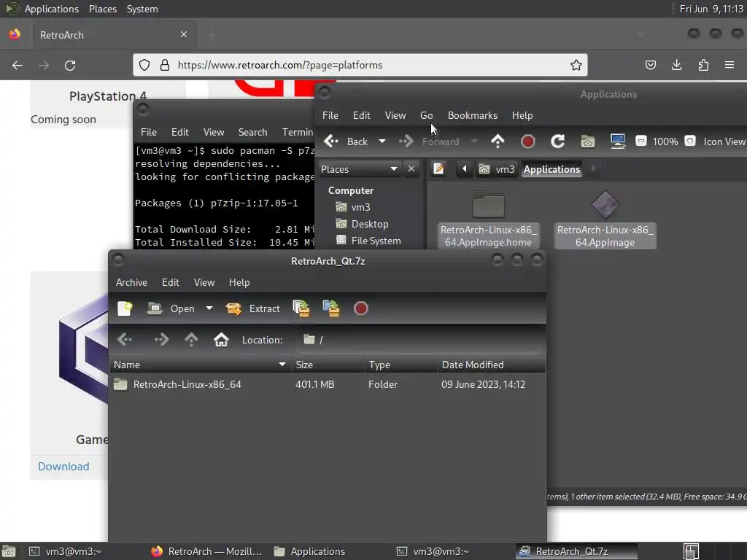Open the Help menu in archive manager
The image size is (747, 560).
point(239,282)
